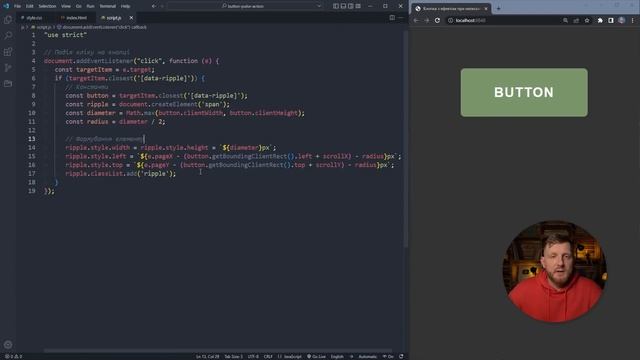Open the Customize Layout icon

[358, 6]
